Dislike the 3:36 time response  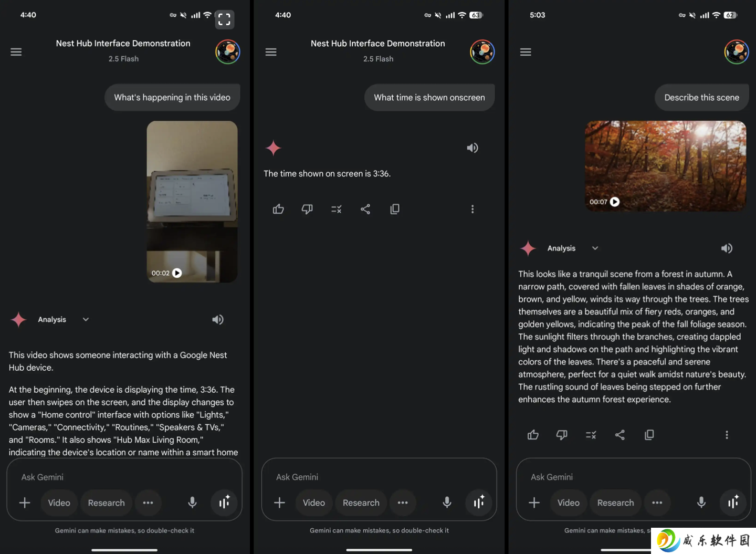point(307,209)
